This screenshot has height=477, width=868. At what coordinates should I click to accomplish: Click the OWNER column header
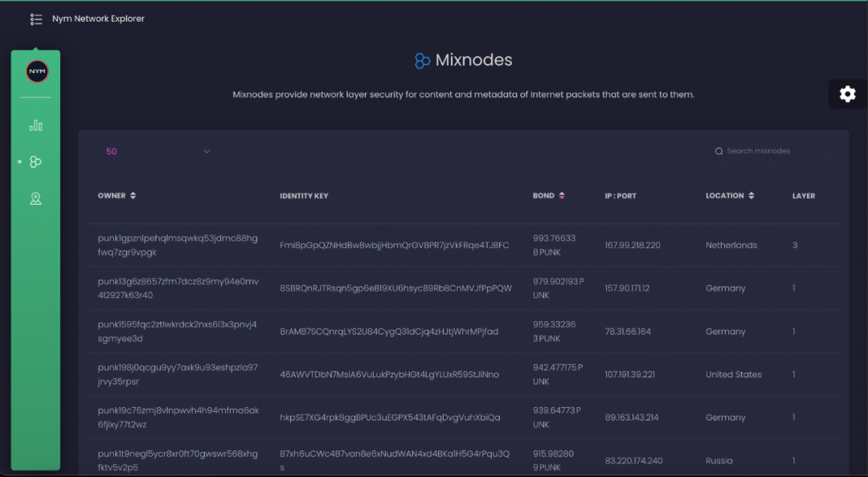pos(112,195)
